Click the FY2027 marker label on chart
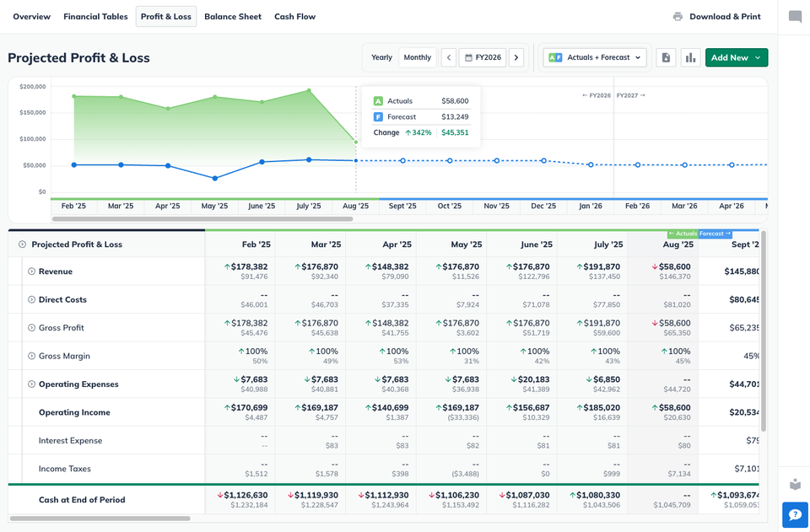Viewport: 810px width, 532px height. [631, 95]
